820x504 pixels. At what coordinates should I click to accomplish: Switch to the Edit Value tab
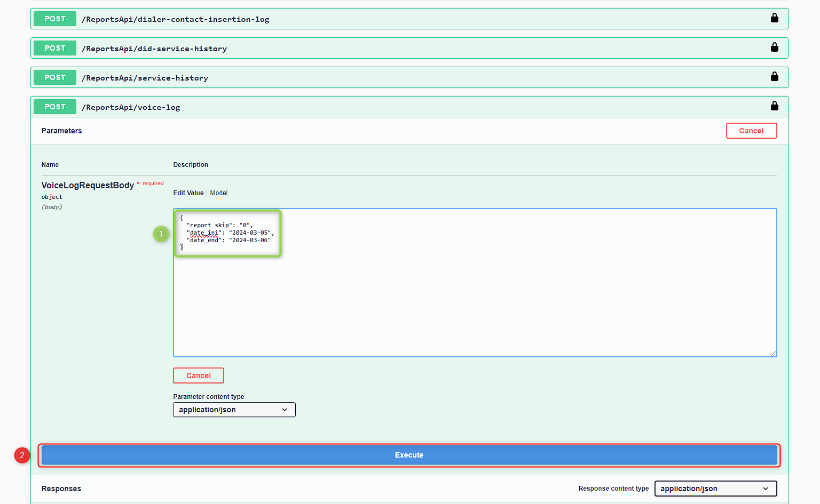coord(188,193)
